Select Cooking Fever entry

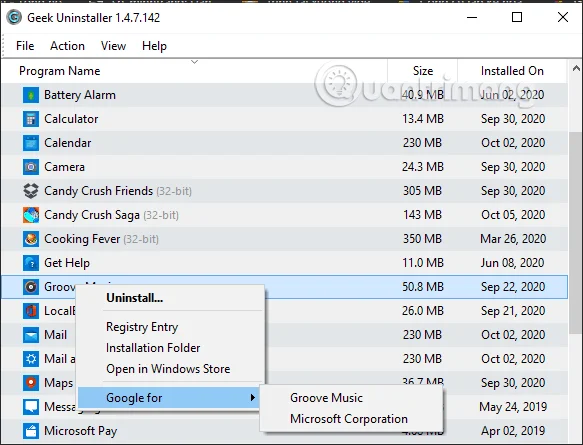coord(101,239)
